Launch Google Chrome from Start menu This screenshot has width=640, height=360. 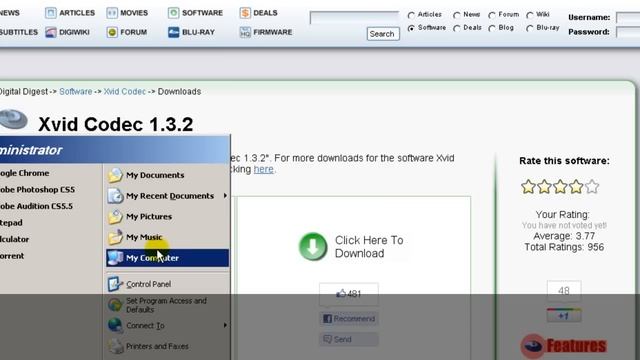coord(24,173)
